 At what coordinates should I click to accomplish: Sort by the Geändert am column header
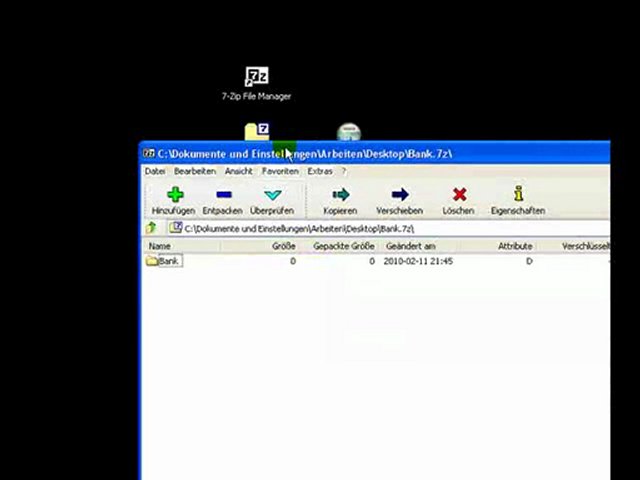[x=410, y=246]
